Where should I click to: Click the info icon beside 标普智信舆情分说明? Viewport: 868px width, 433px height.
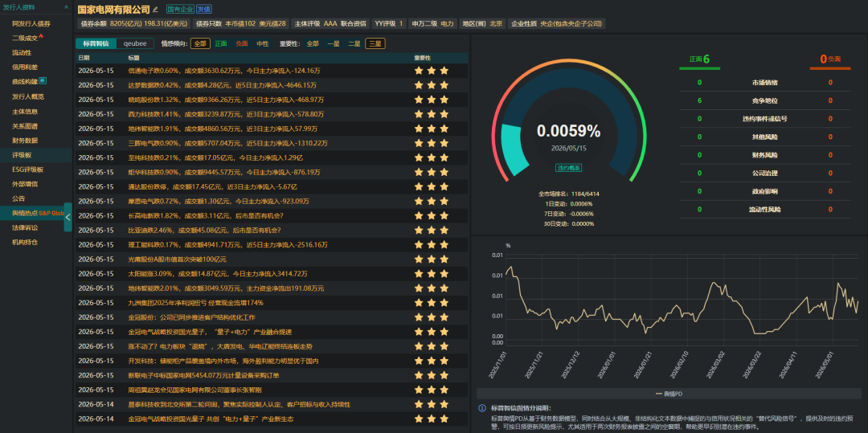482,409
